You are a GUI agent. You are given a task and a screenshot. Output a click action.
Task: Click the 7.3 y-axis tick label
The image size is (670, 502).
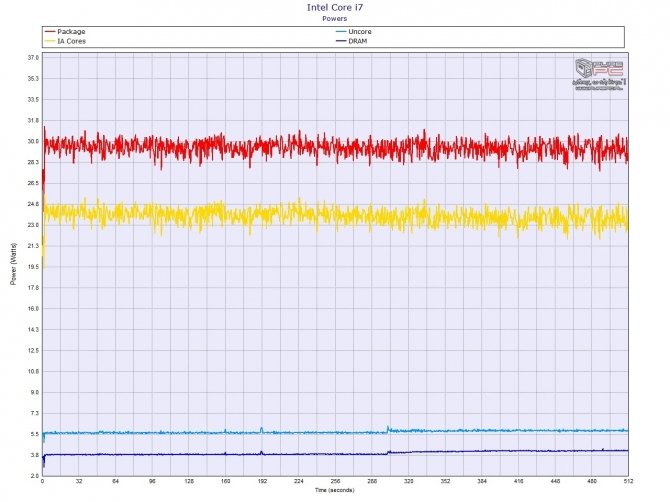click(x=35, y=414)
